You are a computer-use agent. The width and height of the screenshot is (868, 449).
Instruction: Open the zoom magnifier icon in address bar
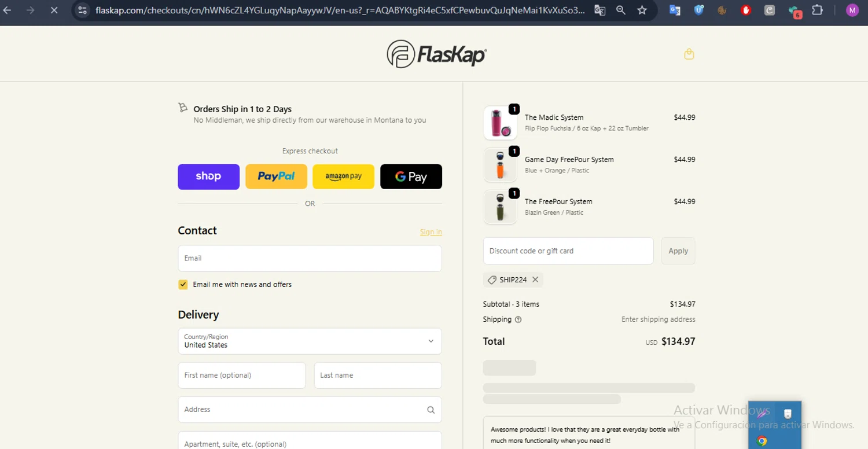(x=621, y=10)
